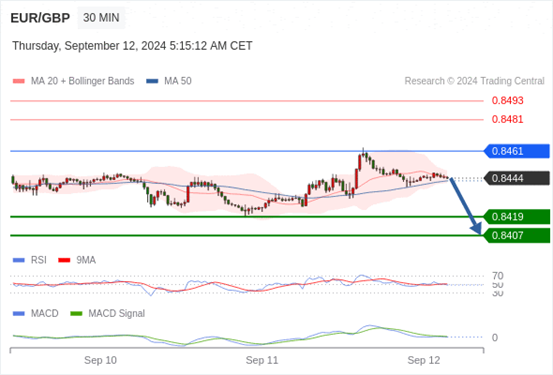Click the blue MACD legend swatch
The height and width of the screenshot is (375, 553).
[19, 314]
